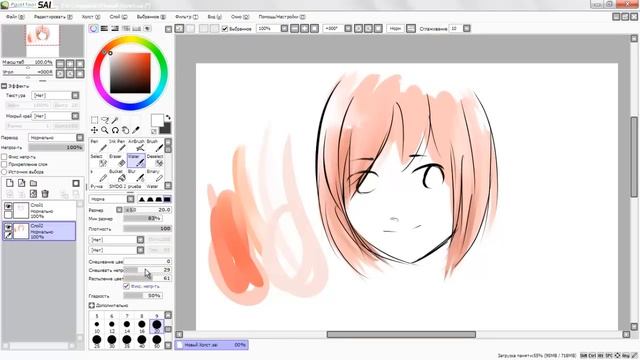Screen dimensions: 640x360
Task: Open the Layer menu
Action: tap(118, 17)
